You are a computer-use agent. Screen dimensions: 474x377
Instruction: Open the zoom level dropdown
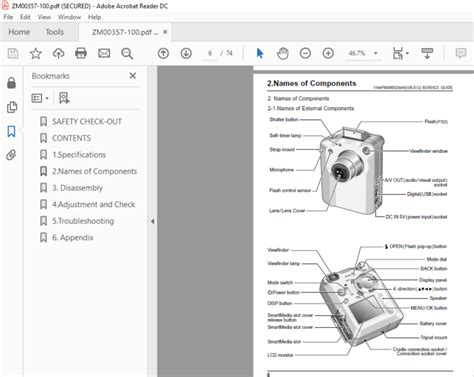[x=376, y=53]
